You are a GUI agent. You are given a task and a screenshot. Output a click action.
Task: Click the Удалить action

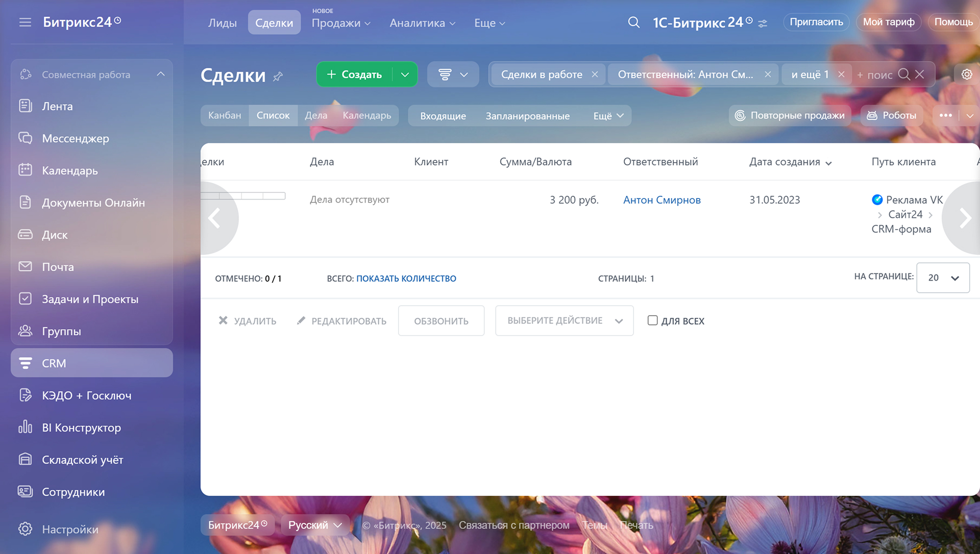pyautogui.click(x=248, y=320)
